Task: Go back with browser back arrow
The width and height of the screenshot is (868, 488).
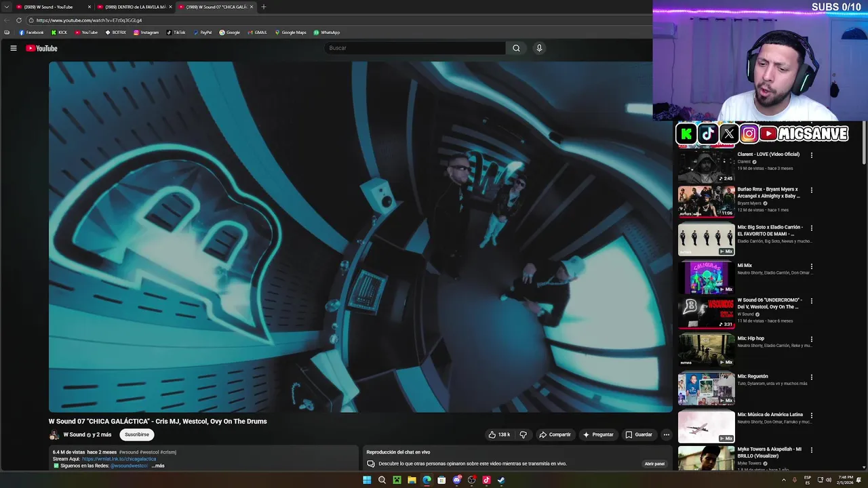Action: pos(7,20)
